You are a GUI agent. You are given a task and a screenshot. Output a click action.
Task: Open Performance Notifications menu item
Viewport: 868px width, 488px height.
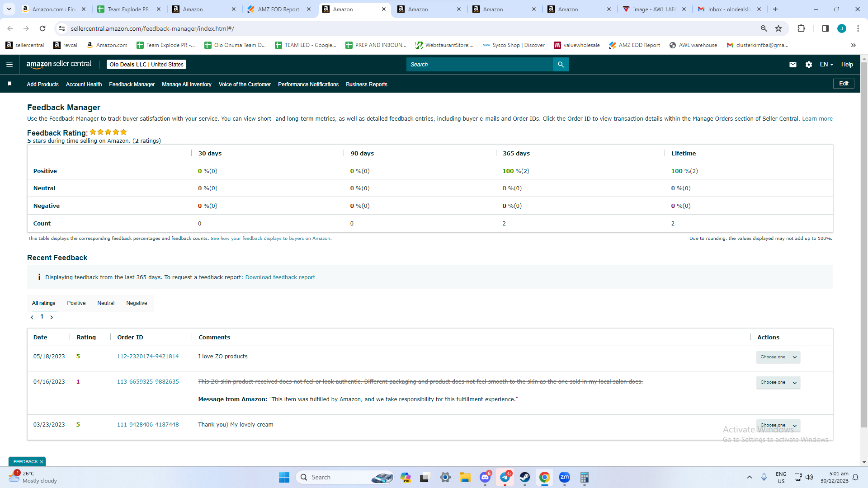click(x=308, y=84)
